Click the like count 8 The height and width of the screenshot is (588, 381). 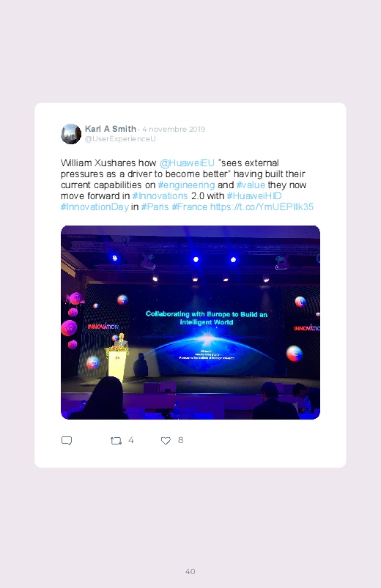(180, 440)
